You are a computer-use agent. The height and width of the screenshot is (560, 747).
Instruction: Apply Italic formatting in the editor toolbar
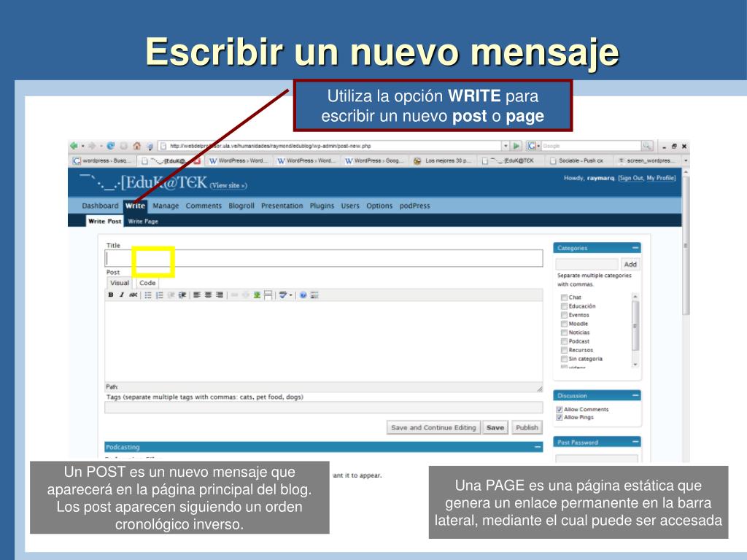[x=122, y=295]
